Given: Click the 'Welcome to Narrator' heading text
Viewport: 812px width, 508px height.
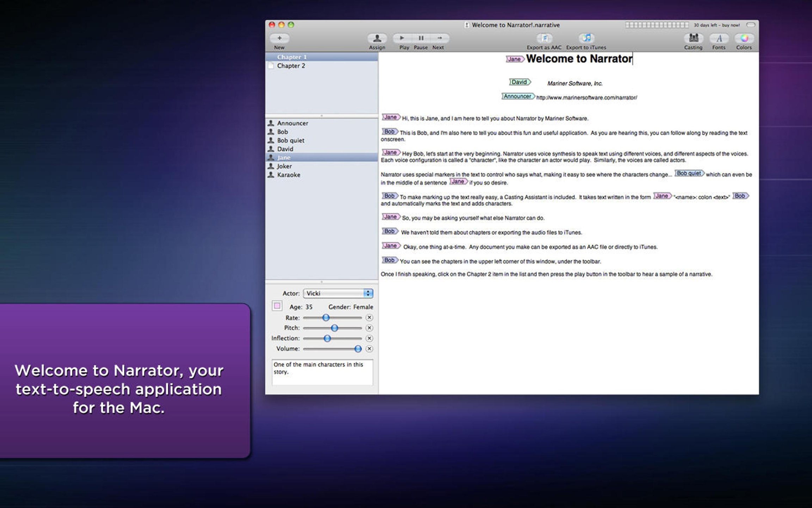Looking at the screenshot, I should [x=579, y=59].
